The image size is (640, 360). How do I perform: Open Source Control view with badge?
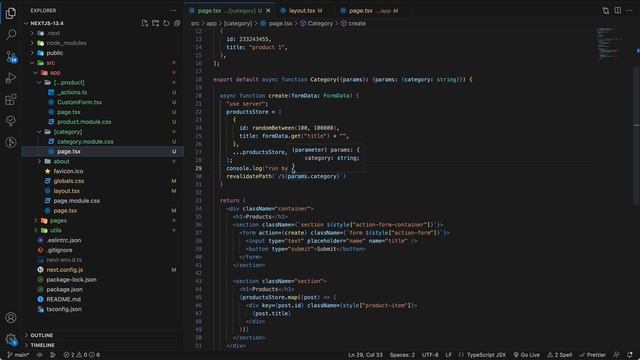pyautogui.click(x=11, y=56)
